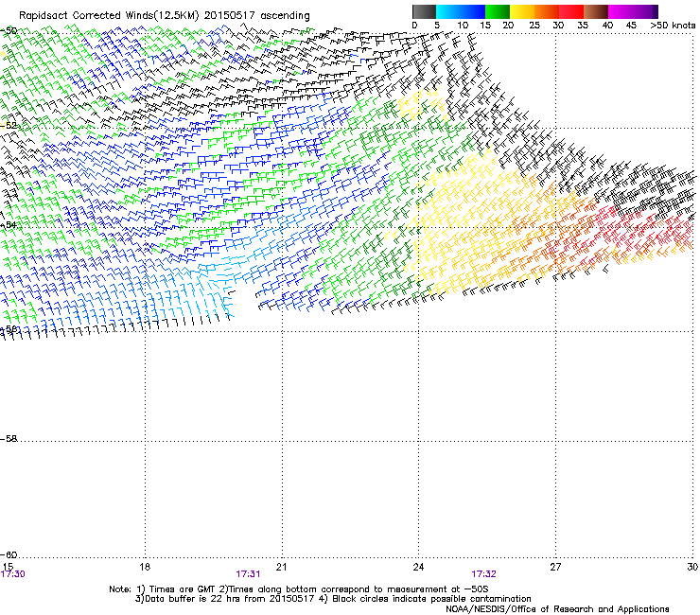Click the '35' label under the color scale
The width and height of the screenshot is (700, 615).
(583, 26)
